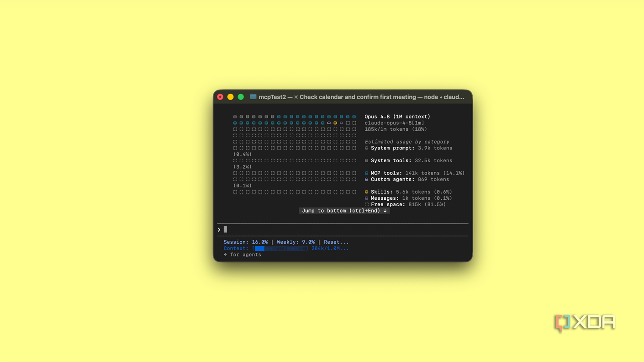Click the "System prompt: 3.9k tokens" line
The image size is (644, 362).
point(412,148)
